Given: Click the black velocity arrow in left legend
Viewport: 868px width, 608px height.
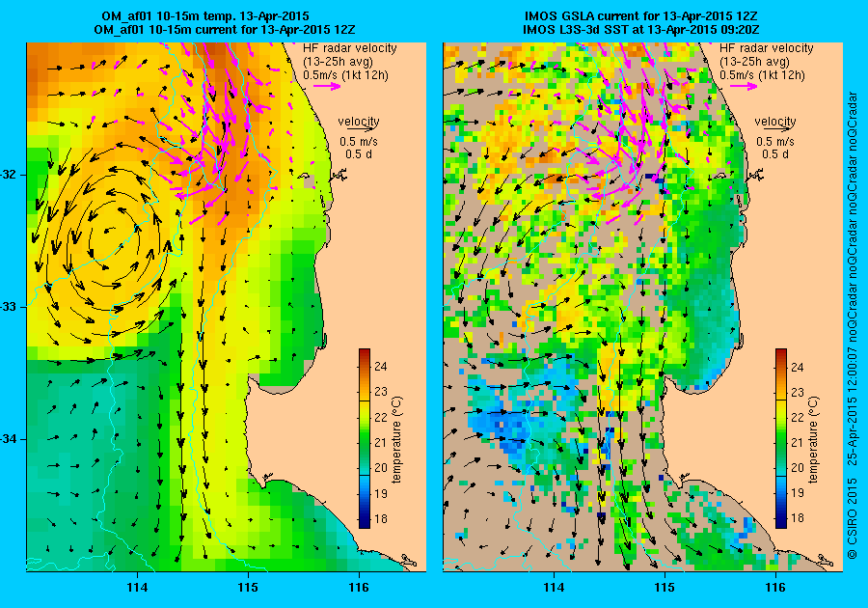Looking at the screenshot, I should coord(361,128).
